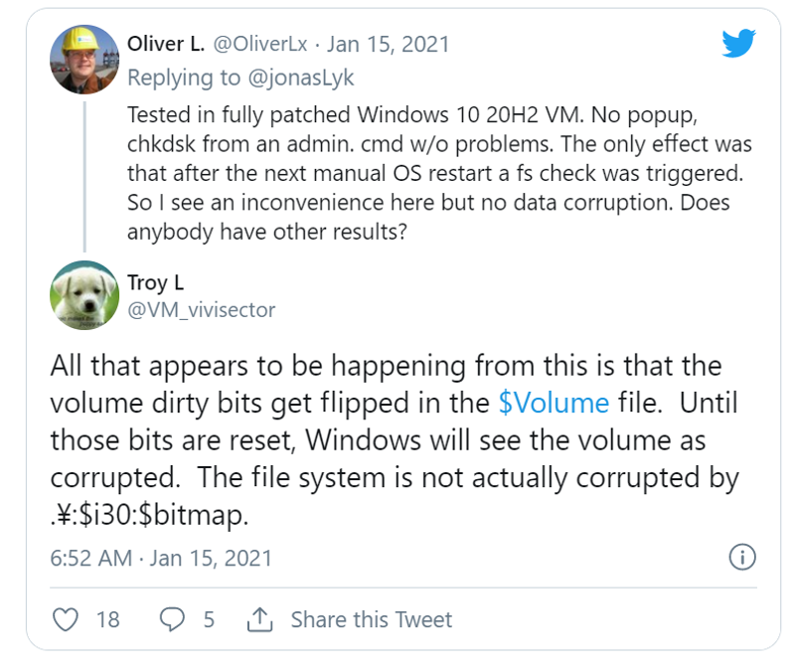Open the $Volume cashtag link
This screenshot has width=795, height=672.
[x=553, y=403]
